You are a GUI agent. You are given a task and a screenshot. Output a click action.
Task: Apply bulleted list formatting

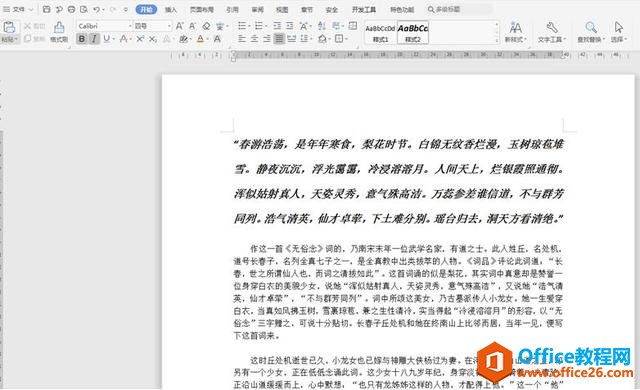point(242,26)
